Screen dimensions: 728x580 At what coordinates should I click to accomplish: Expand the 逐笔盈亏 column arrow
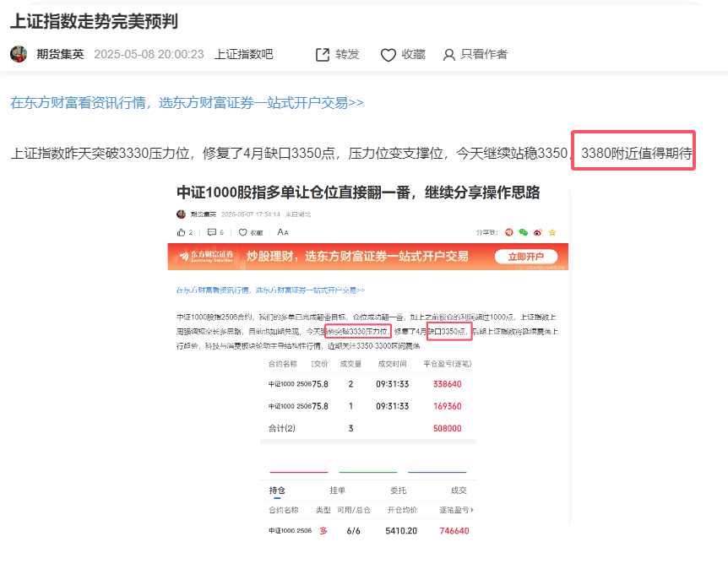pyautogui.click(x=472, y=510)
